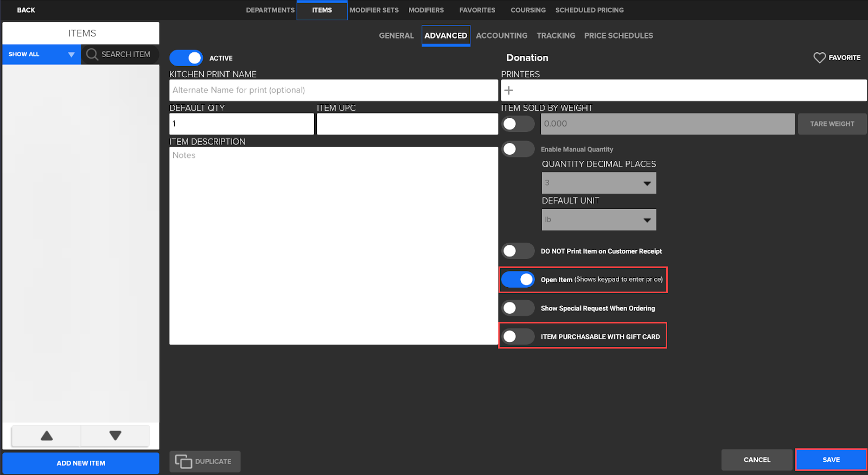Screen dimensions: 868x475
Task: Toggle Item Sold By Weight switch
Action: (x=518, y=124)
